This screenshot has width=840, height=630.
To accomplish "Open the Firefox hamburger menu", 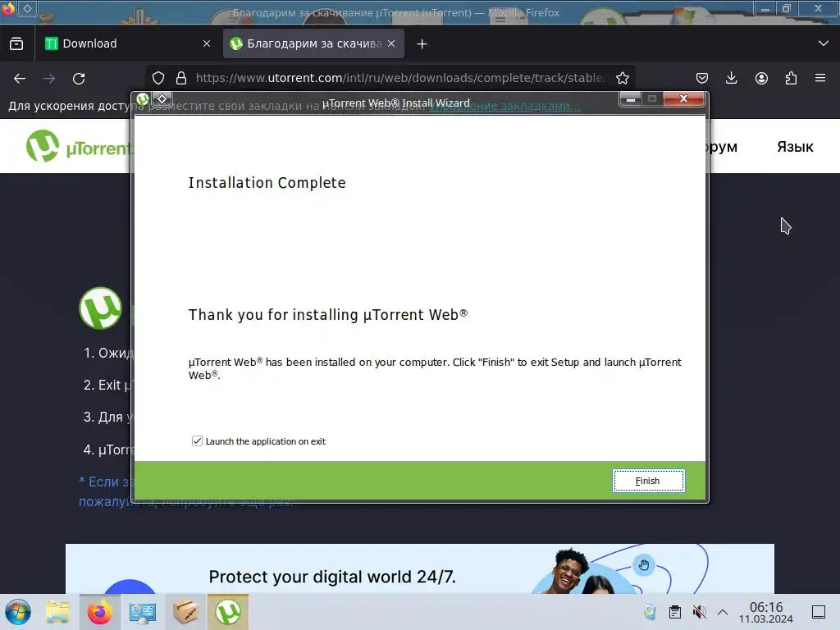I will coord(820,78).
